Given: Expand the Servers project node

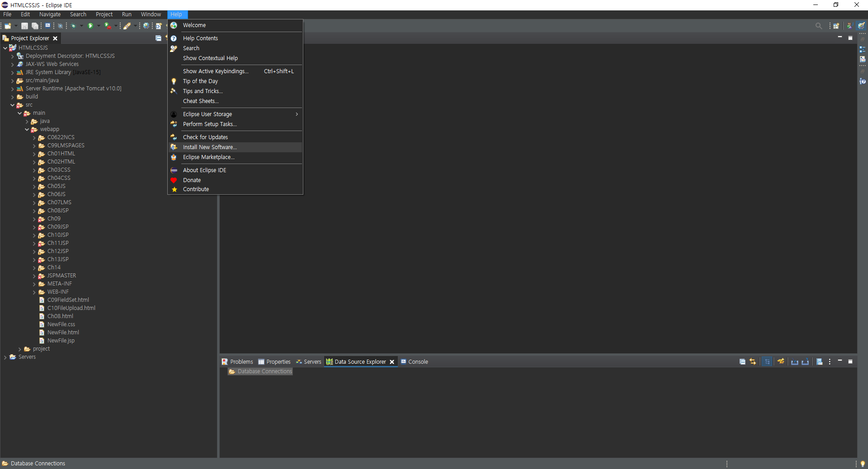Looking at the screenshot, I should [5, 357].
